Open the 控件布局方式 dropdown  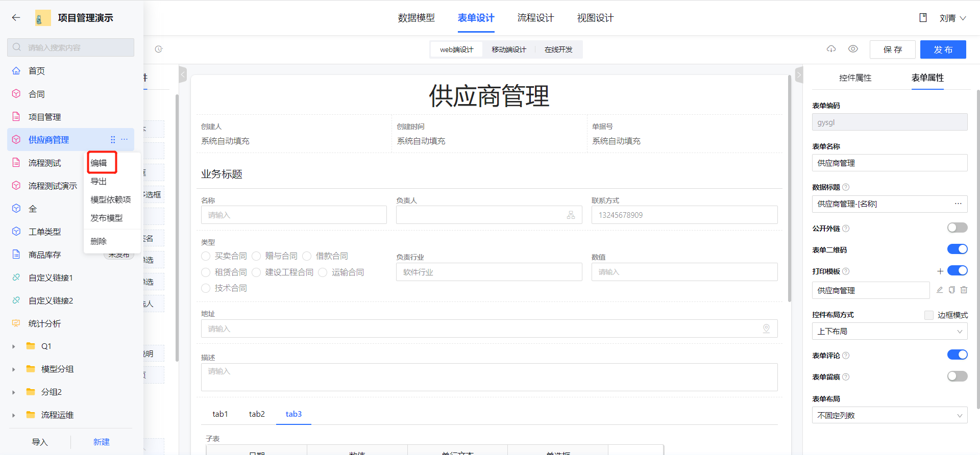coord(889,331)
